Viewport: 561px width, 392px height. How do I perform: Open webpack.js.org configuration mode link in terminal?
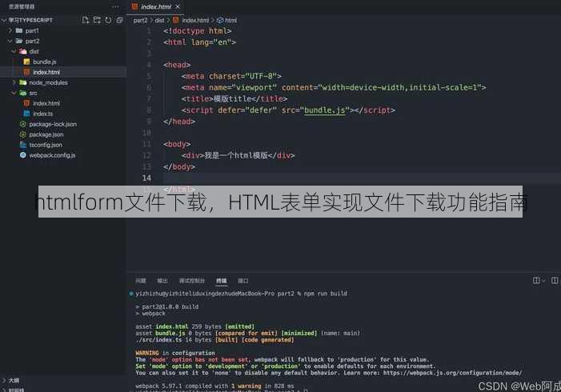(453, 373)
